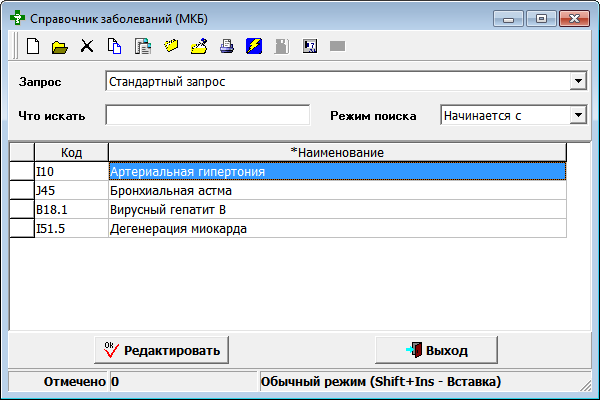
Task: Click the black X delete icon
Action: (87, 46)
